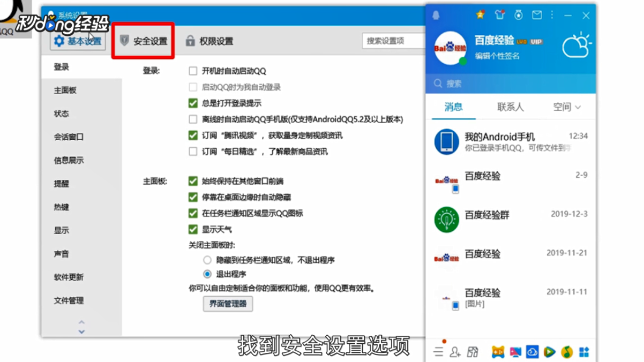Screen dimensions: 644x362
Task: Click the lock icon on 权限设置
Action: tap(190, 41)
